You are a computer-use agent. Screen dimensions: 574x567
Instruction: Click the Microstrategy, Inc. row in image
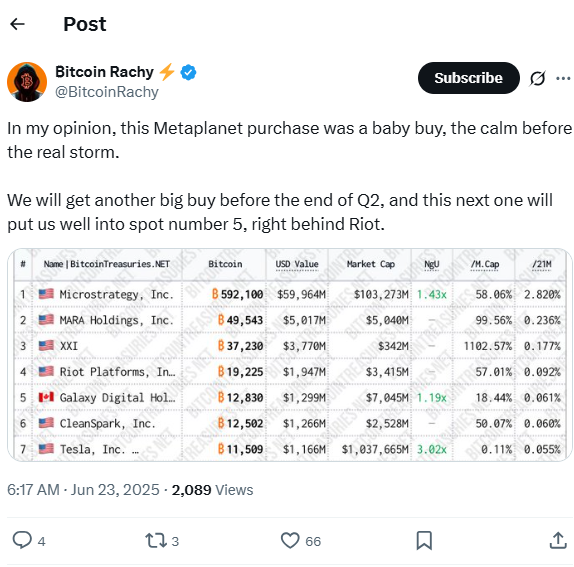tap(290, 294)
